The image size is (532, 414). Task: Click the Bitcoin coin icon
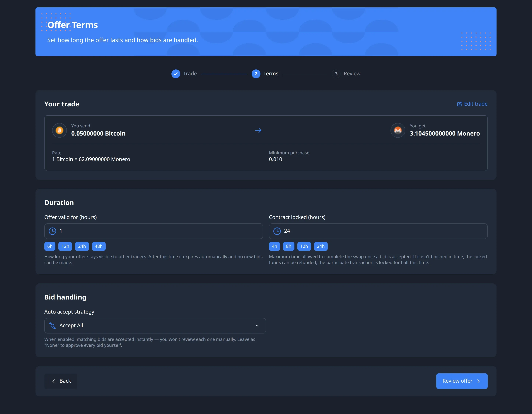[x=59, y=130]
